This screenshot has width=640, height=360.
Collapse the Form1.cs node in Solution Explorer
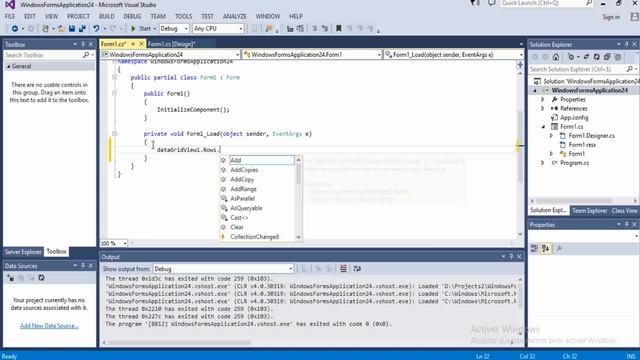click(543, 127)
